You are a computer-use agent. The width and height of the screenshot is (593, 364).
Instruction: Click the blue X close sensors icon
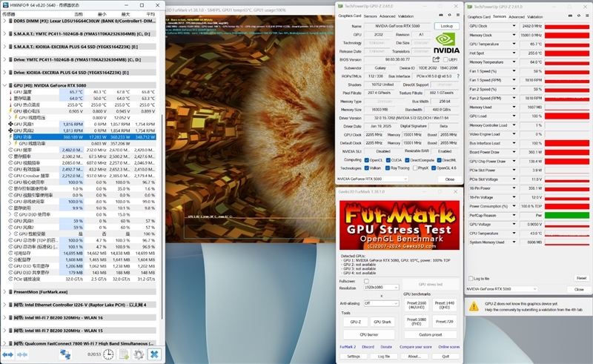tap(154, 354)
